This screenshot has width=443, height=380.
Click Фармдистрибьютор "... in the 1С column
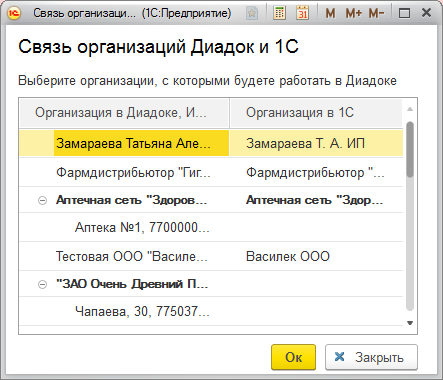point(315,173)
